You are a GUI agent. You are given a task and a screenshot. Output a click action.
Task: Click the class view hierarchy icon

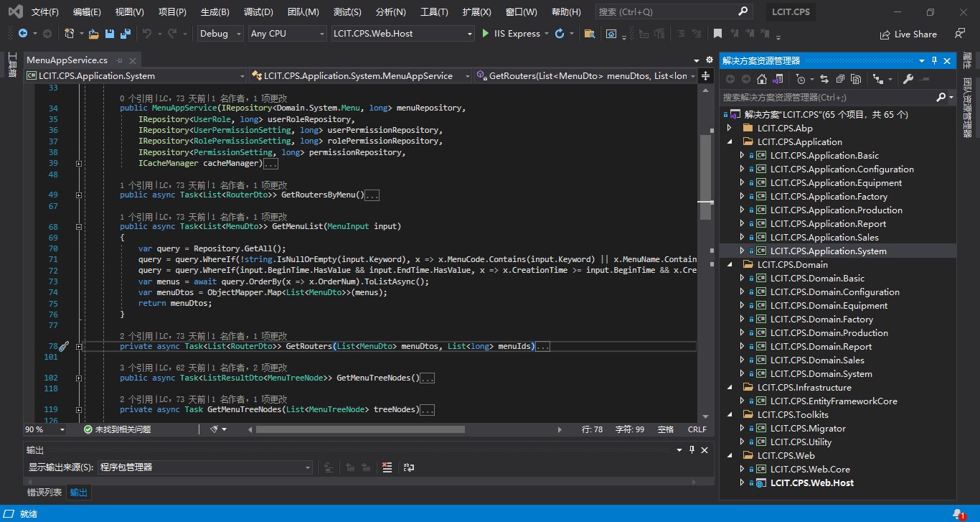click(877, 79)
